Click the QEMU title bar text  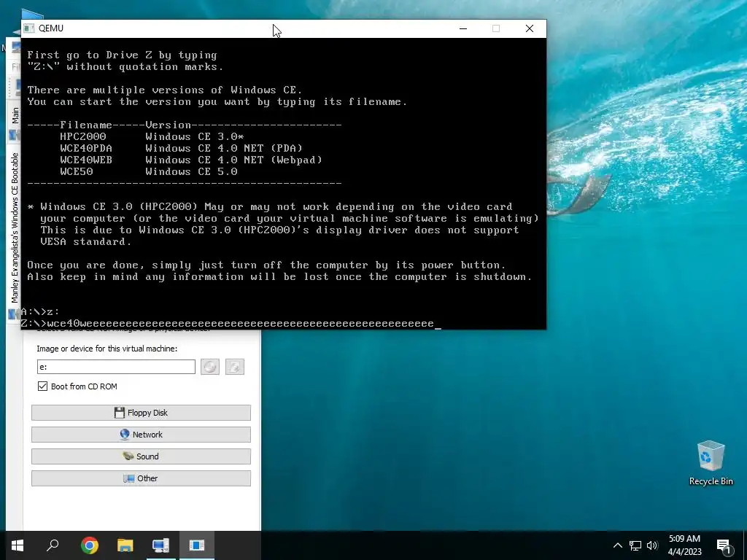(x=51, y=28)
